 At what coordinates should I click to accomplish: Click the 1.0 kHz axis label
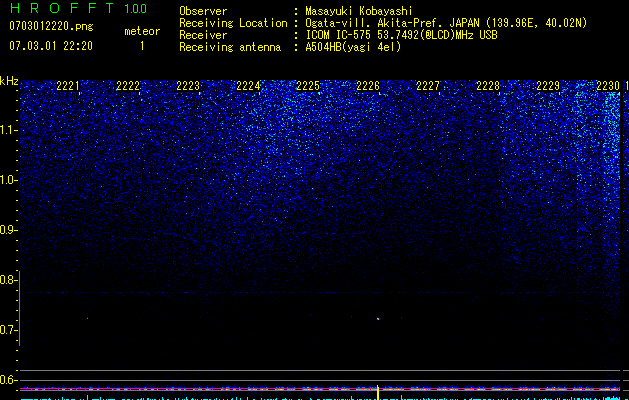tap(8, 180)
